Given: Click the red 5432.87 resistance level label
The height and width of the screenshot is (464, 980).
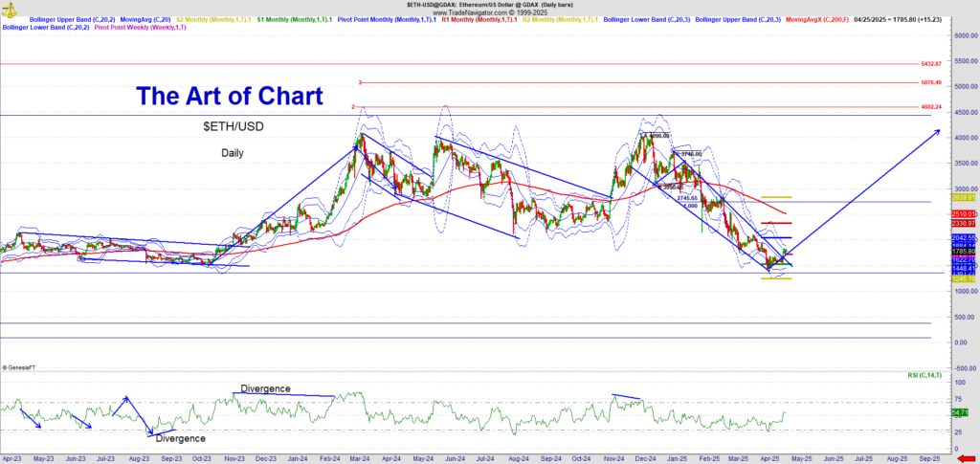Looking at the screenshot, I should tap(931, 63).
